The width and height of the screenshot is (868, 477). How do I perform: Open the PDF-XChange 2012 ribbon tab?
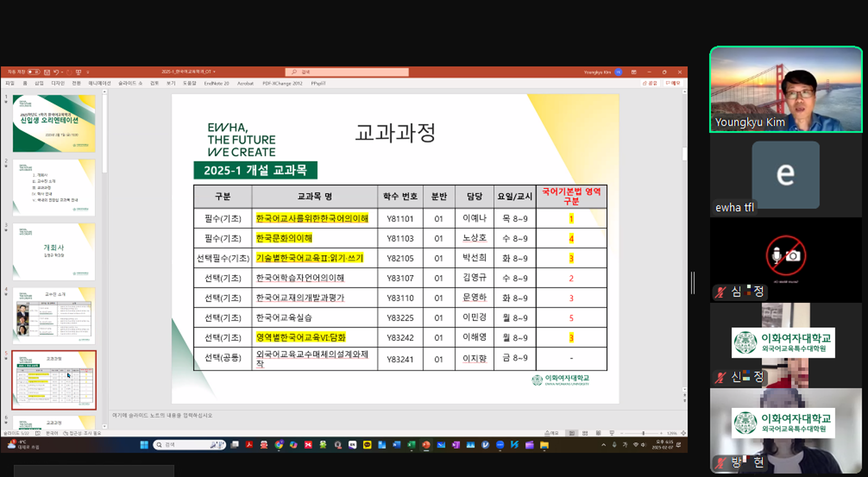[x=282, y=83]
